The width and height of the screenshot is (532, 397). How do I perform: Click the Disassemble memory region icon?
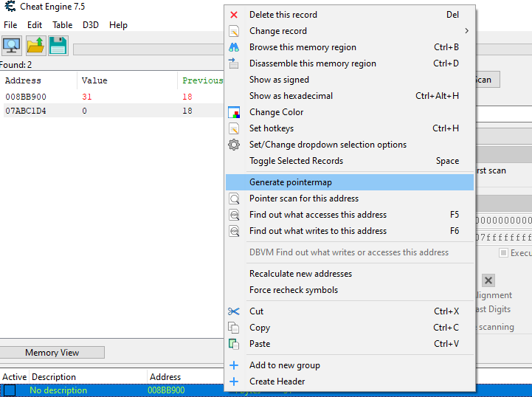point(234,63)
